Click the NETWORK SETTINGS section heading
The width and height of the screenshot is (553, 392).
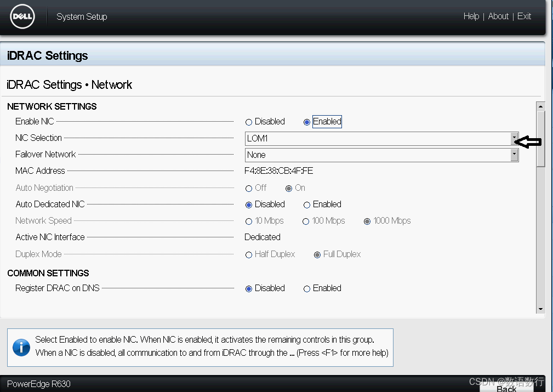(52, 106)
